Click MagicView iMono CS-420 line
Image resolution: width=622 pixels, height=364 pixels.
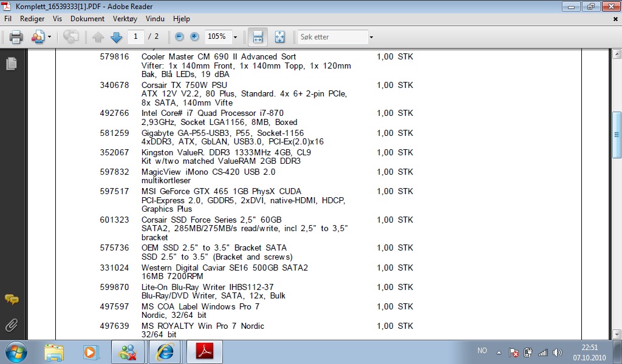208,172
